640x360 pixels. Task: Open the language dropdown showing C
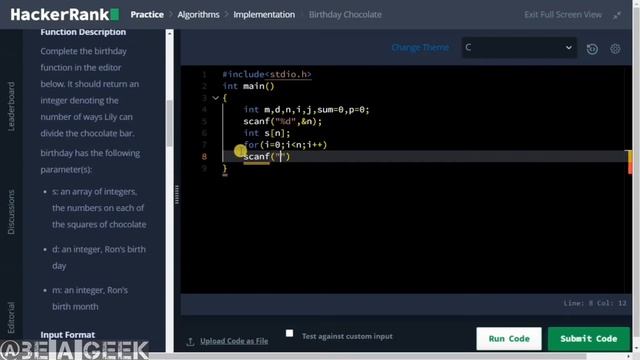click(x=519, y=48)
